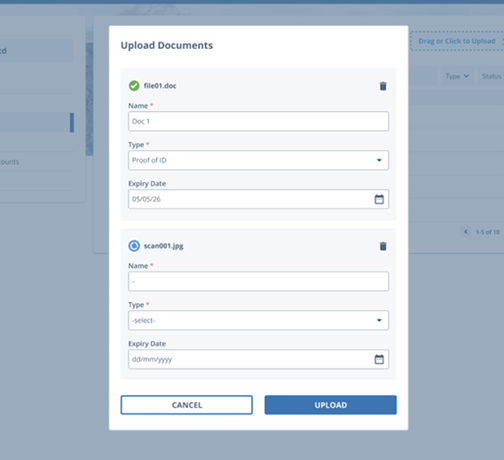
Task: Delete file01.doc using trash icon
Action: [383, 86]
